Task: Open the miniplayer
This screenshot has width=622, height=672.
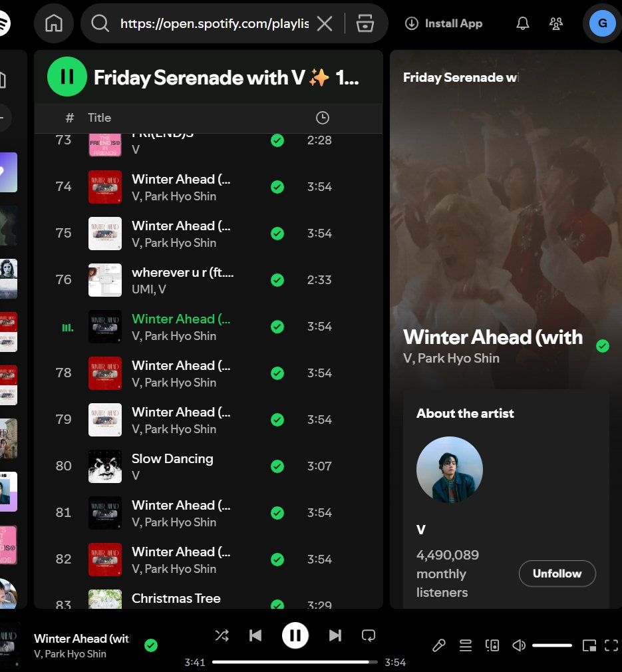Action: (x=588, y=645)
